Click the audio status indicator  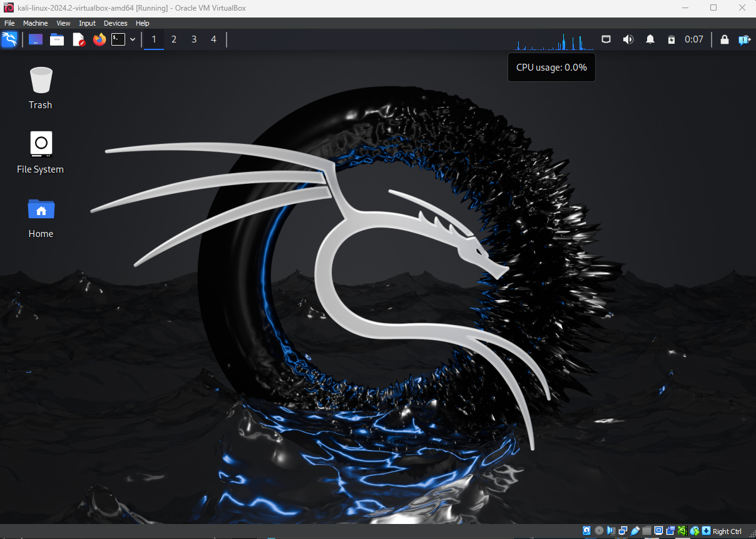[x=611, y=531]
